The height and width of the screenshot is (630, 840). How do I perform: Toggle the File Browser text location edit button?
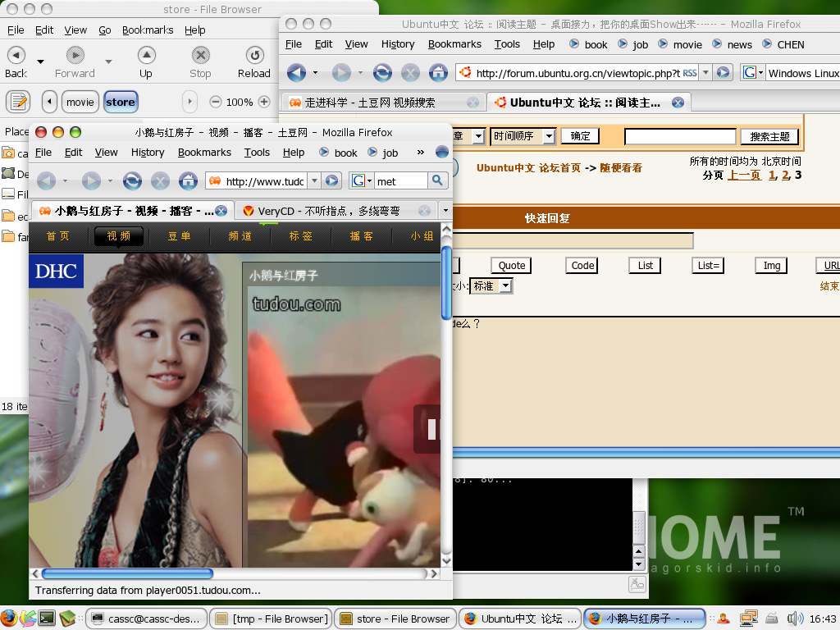point(18,102)
